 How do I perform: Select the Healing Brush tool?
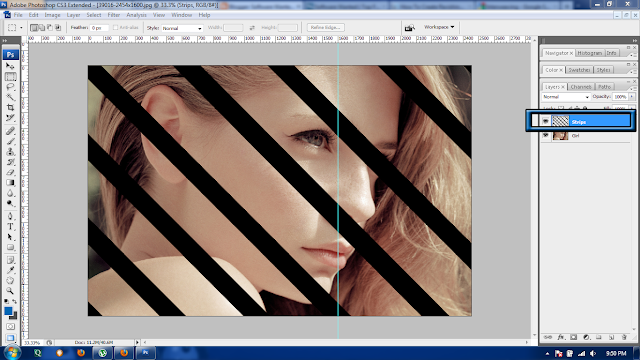[x=10, y=131]
